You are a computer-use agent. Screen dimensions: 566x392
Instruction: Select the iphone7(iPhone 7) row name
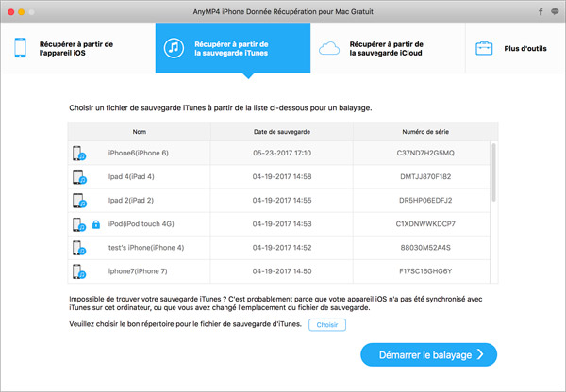pyautogui.click(x=138, y=271)
